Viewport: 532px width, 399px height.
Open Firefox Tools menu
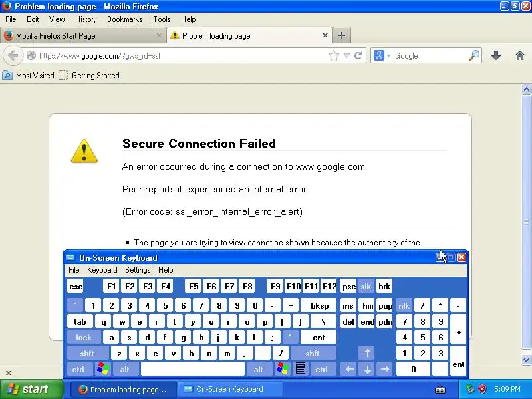(x=162, y=19)
